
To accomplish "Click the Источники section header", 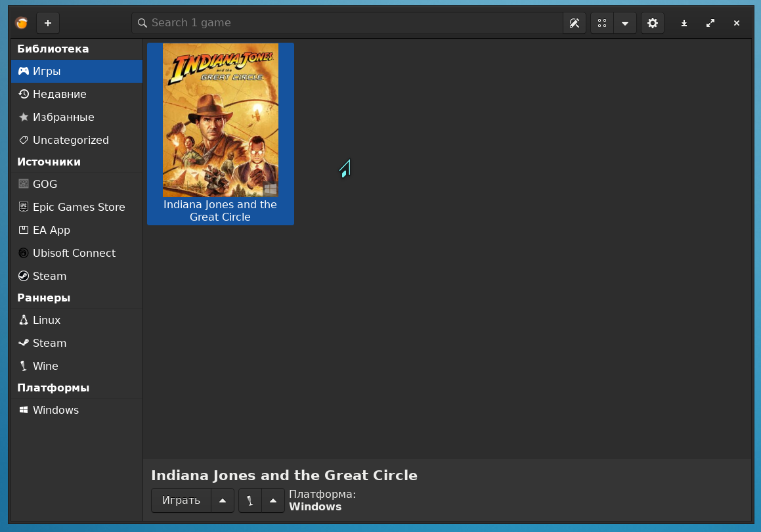I will tap(49, 162).
